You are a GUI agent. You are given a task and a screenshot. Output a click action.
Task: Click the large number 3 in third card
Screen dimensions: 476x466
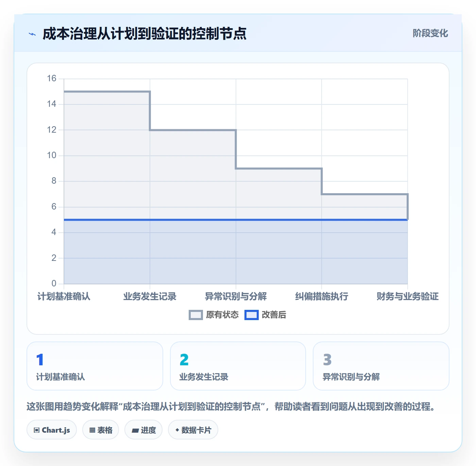pyautogui.click(x=327, y=360)
